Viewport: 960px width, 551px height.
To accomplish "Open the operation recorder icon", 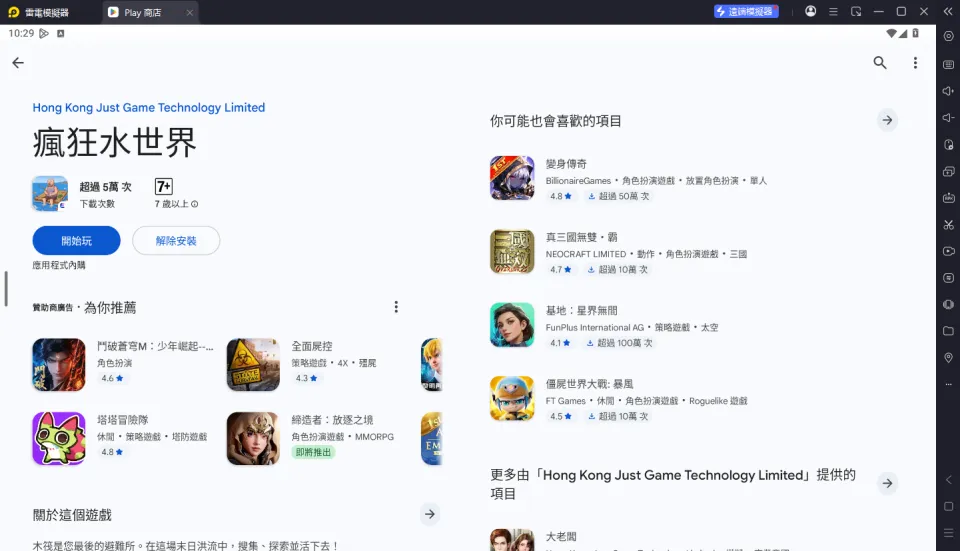I will (x=948, y=278).
